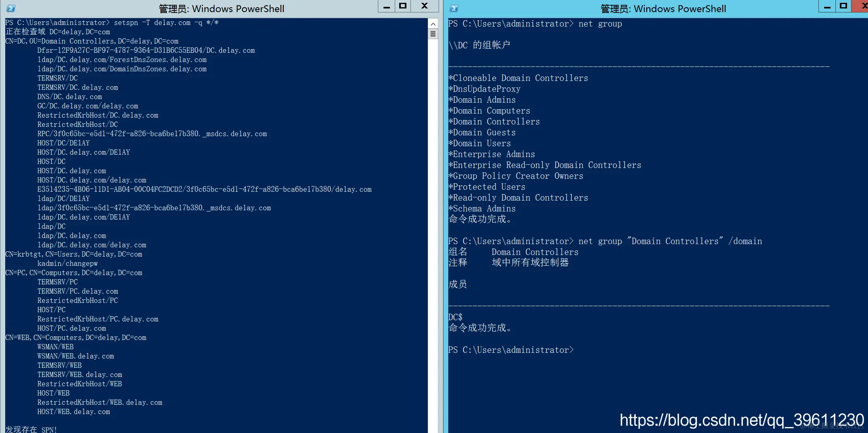
Task: Click the SPN line starting with "RPC/3f0c65bc"
Action: tap(152, 134)
